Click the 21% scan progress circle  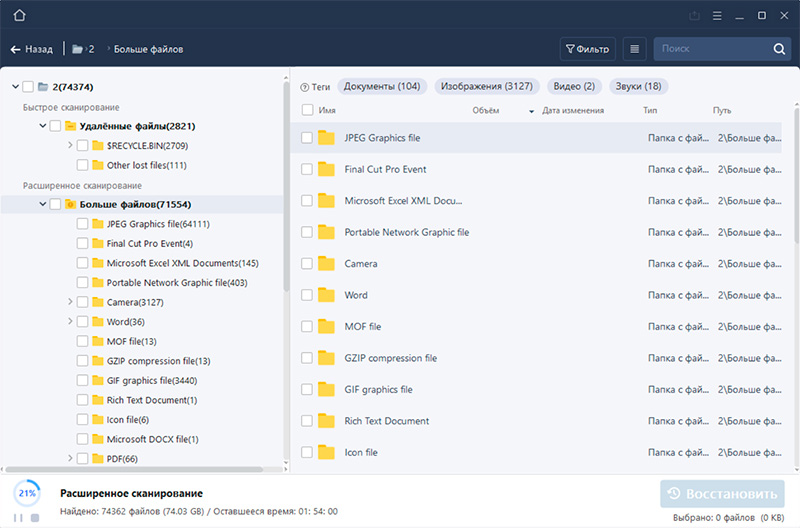[27, 494]
